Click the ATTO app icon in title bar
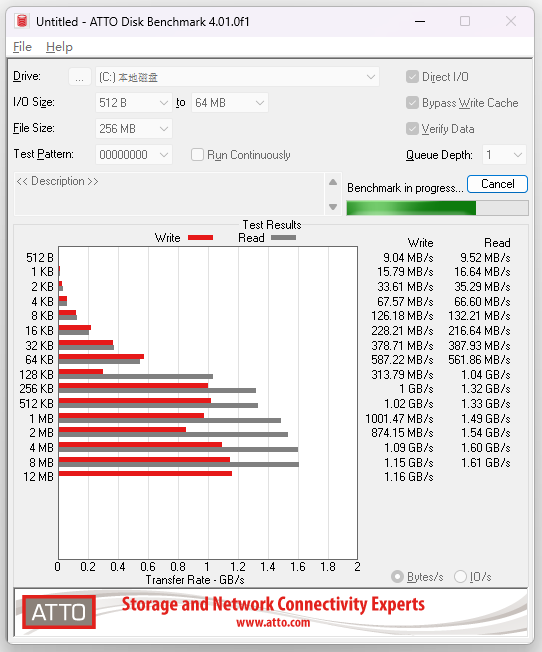This screenshot has width=542, height=652. [x=22, y=21]
